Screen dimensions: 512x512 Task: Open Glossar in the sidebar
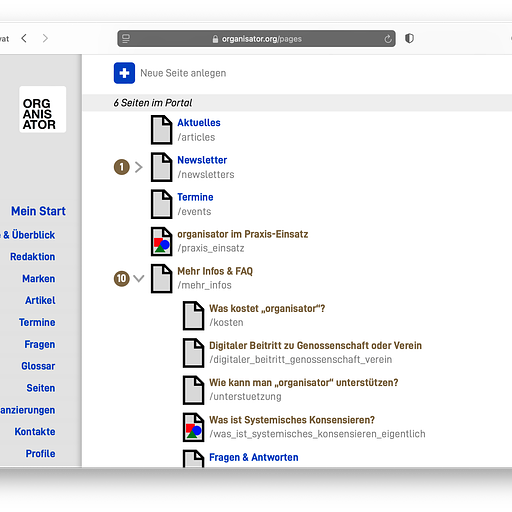38,366
